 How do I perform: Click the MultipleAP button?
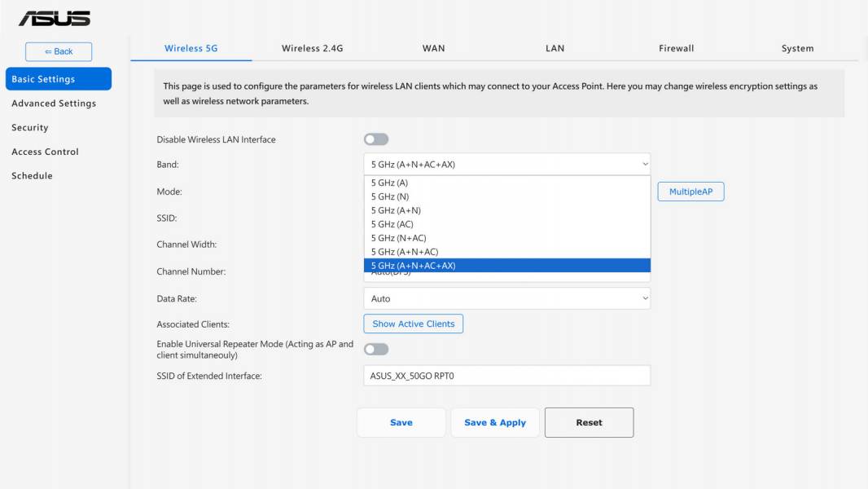pos(690,192)
